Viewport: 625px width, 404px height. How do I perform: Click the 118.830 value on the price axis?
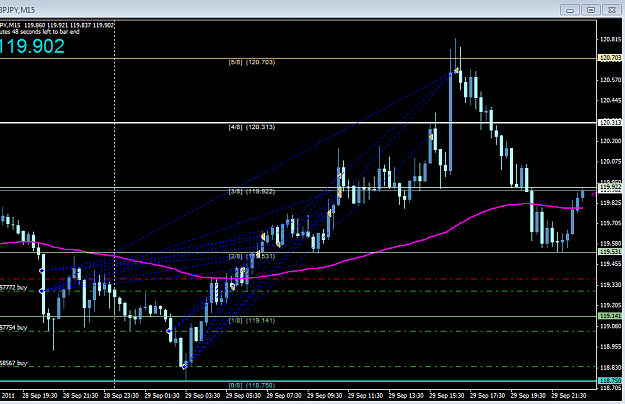click(610, 367)
